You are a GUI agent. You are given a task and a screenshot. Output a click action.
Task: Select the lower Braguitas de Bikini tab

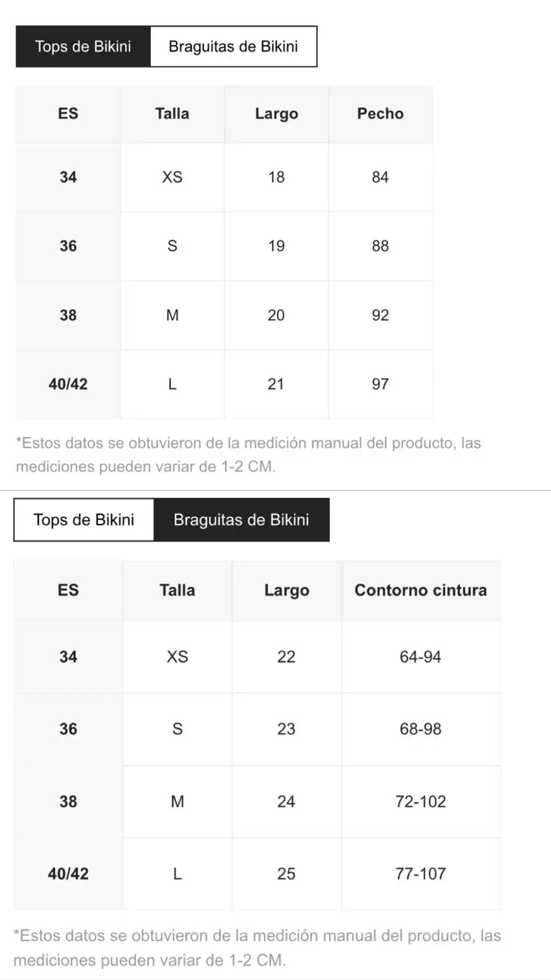click(x=242, y=520)
